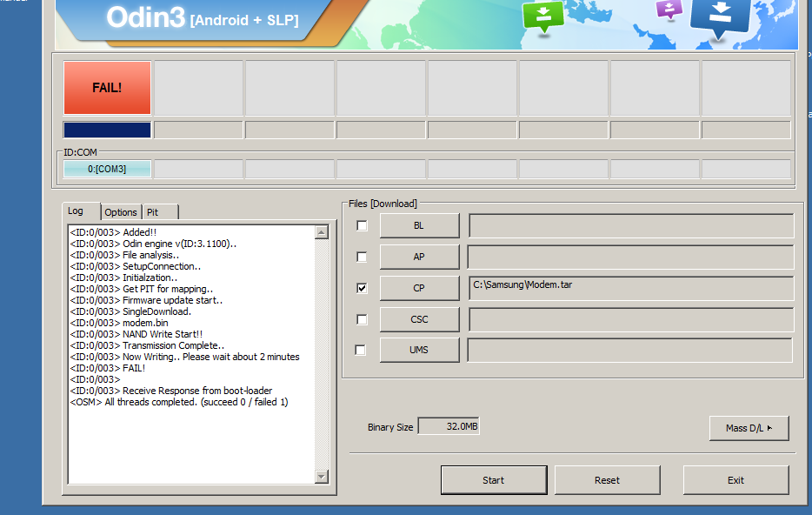Viewport: 812px width, 515px height.
Task: Click the CP path C:\Samsung\Modem.tar field
Action: [631, 288]
